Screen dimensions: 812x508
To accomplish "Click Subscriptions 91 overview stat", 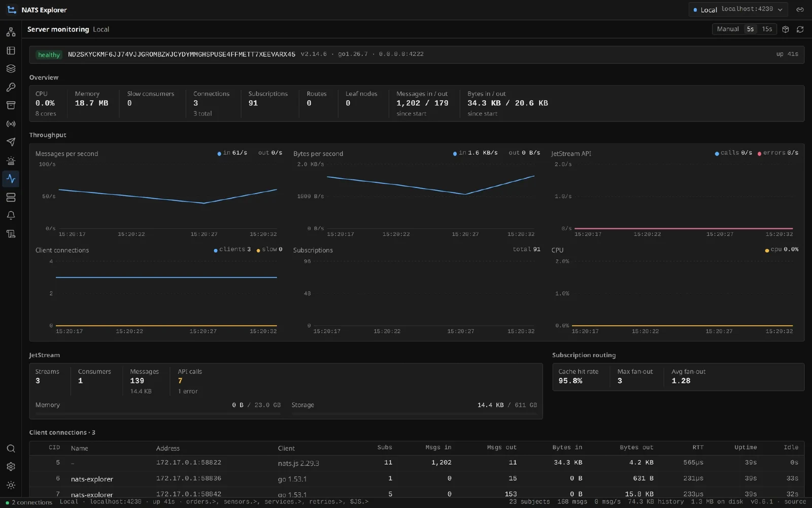I will pyautogui.click(x=268, y=99).
